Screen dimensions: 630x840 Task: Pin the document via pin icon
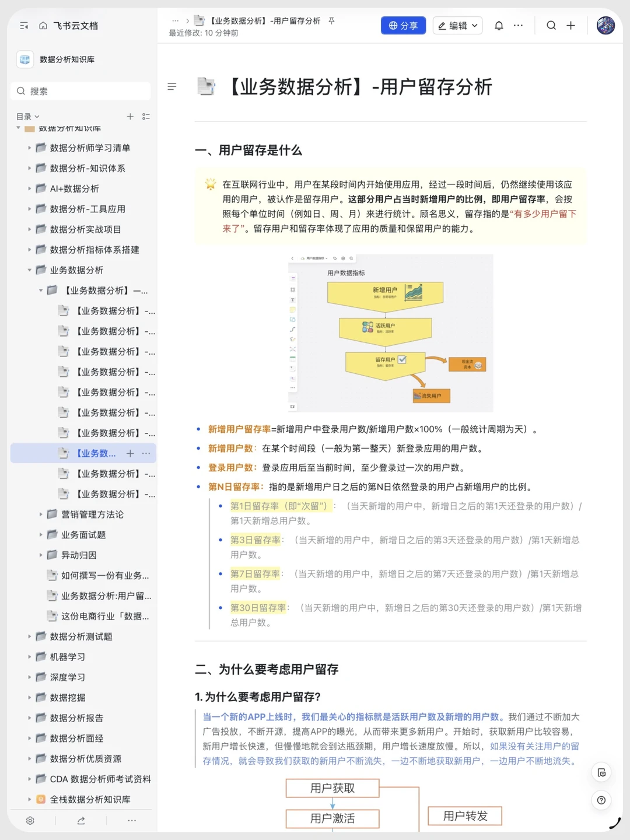click(x=331, y=20)
